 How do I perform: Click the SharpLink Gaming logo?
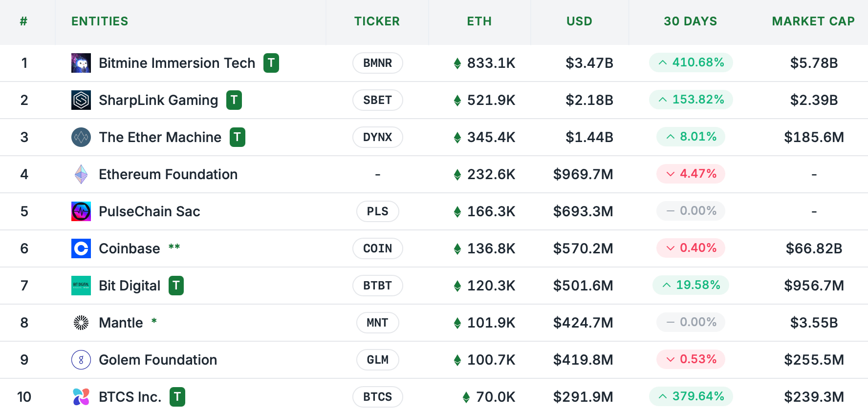click(81, 100)
